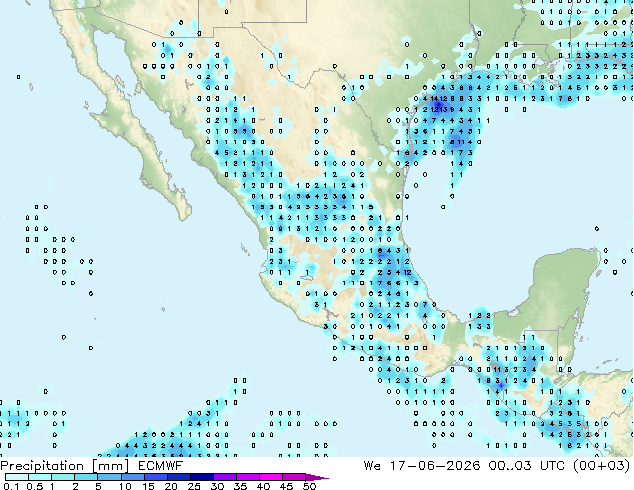Click the '[mm]' unit label
Image resolution: width=634 pixels, height=490 pixels.
(x=110, y=466)
